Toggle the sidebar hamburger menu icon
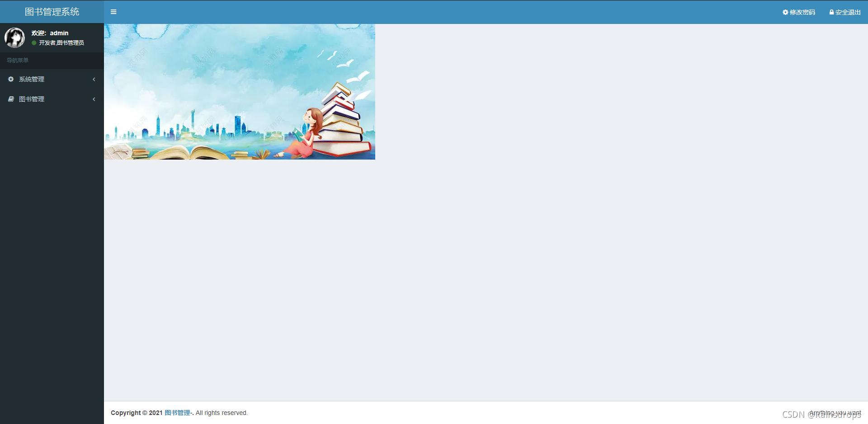 pyautogui.click(x=113, y=12)
